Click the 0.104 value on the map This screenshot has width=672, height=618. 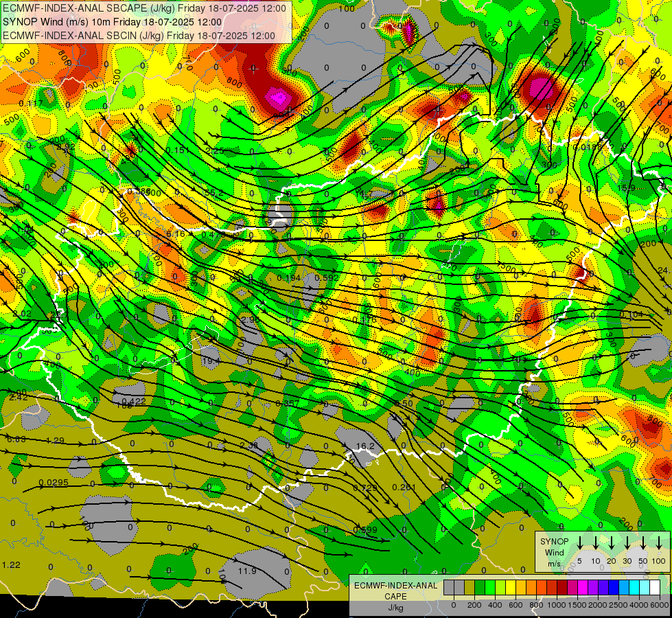[x=632, y=314]
